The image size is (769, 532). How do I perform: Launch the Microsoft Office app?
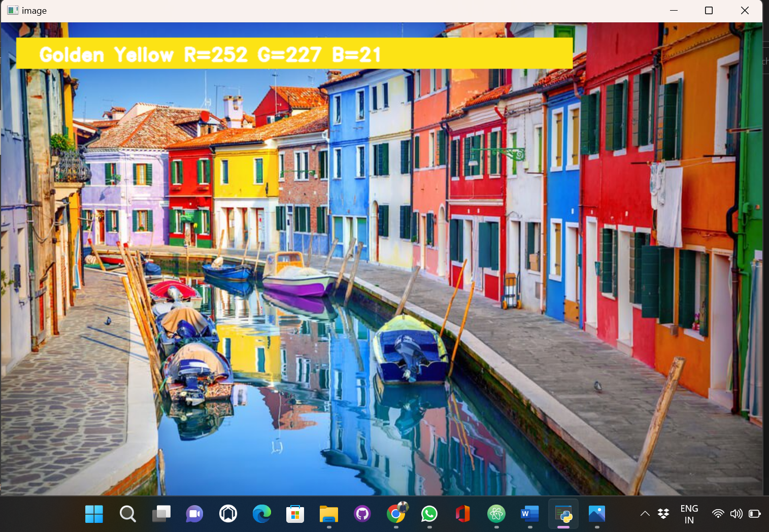click(x=462, y=514)
